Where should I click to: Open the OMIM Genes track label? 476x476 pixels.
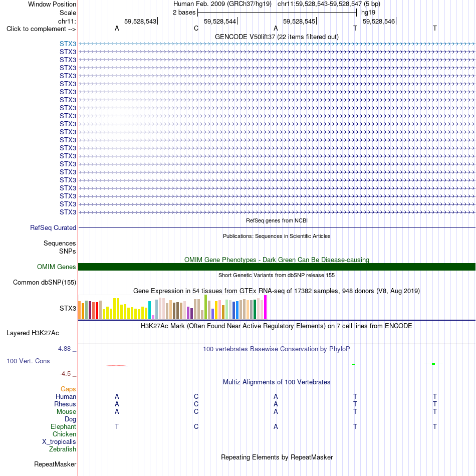click(x=56, y=267)
